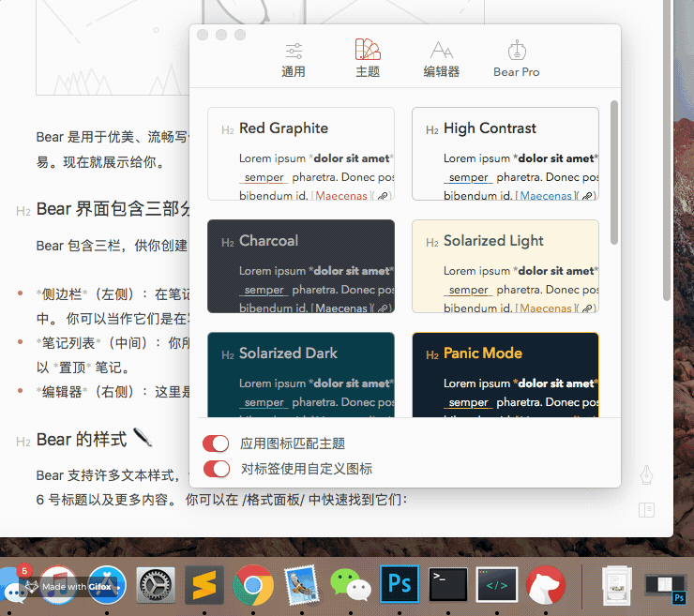Switch to the 主题 themes tab
Screen dimensions: 694x616
click(368, 59)
